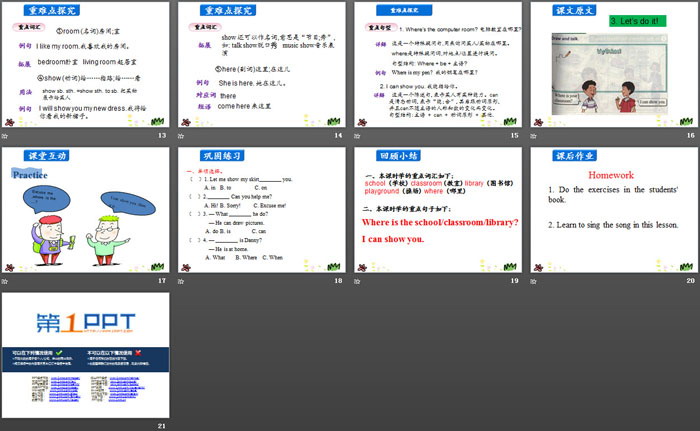
Task: Click slide number label '20'
Action: coord(691,281)
